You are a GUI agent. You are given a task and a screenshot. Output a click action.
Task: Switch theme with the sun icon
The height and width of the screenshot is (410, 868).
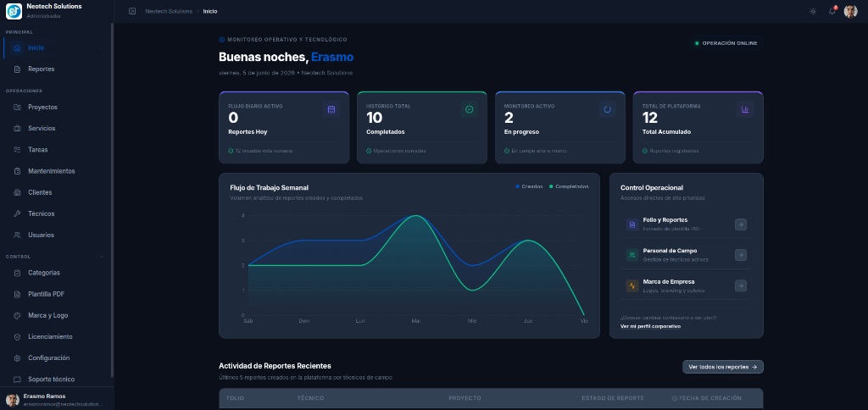813,11
